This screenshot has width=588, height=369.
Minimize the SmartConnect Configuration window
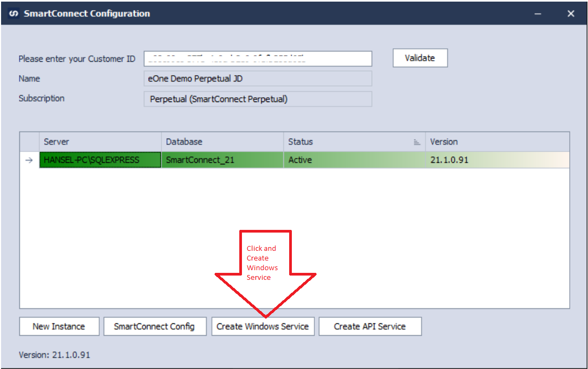point(538,14)
